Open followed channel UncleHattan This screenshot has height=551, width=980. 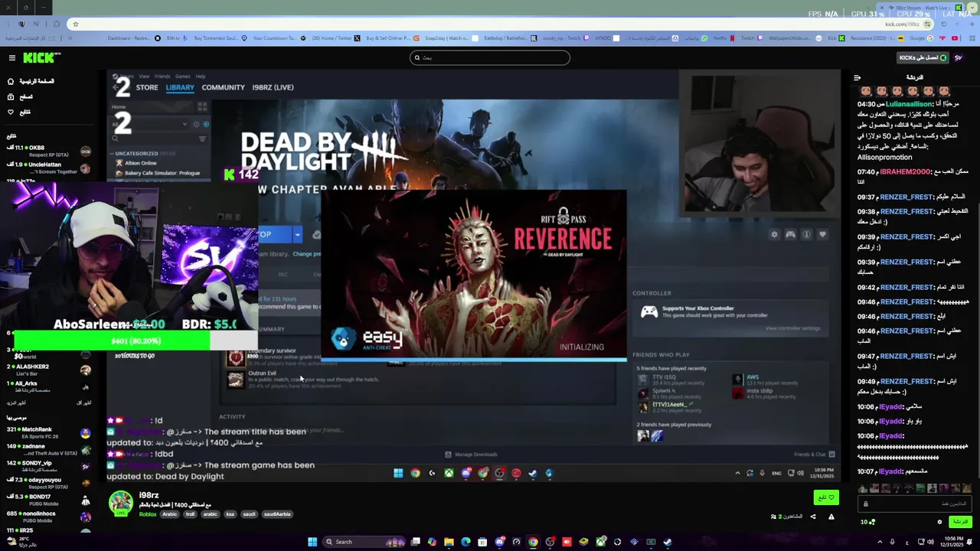(x=47, y=168)
